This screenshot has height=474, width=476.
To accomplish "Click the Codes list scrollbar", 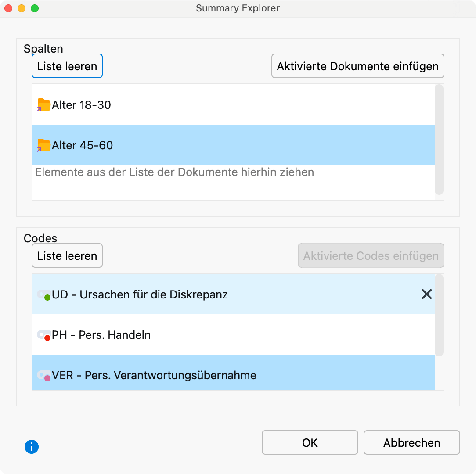I will click(x=439, y=315).
